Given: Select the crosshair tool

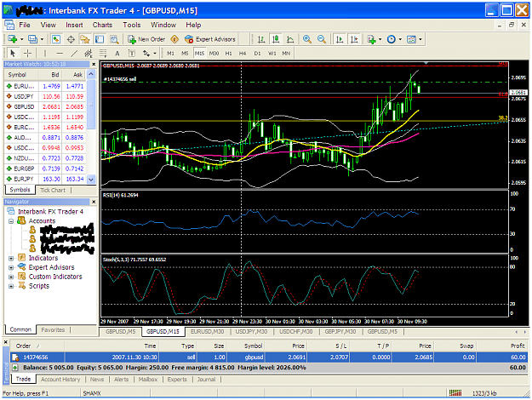Looking at the screenshot, I should click(27, 54).
